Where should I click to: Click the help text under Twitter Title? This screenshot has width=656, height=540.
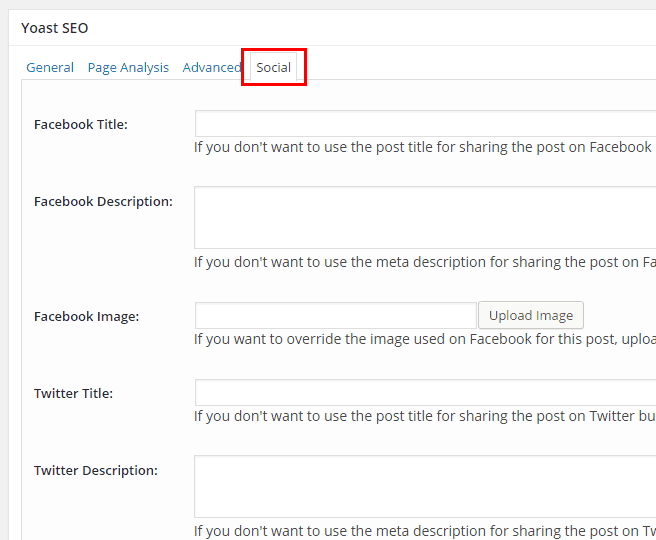424,416
